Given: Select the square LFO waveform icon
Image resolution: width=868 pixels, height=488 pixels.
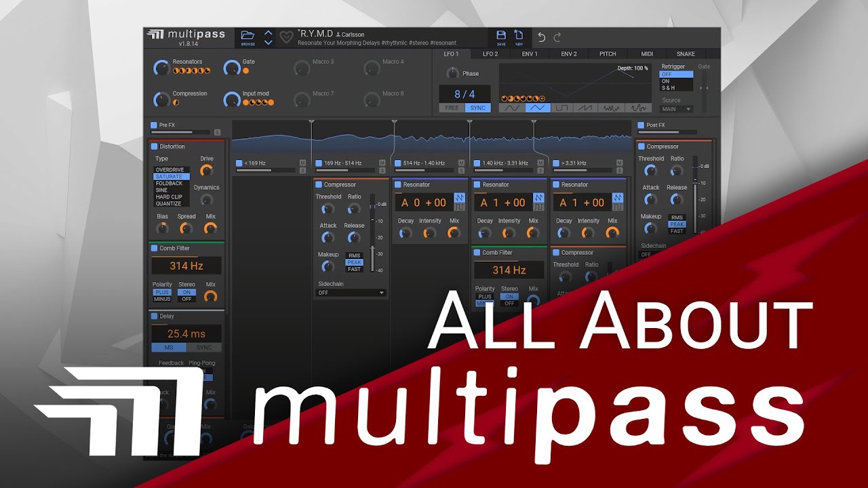Looking at the screenshot, I should tap(562, 108).
